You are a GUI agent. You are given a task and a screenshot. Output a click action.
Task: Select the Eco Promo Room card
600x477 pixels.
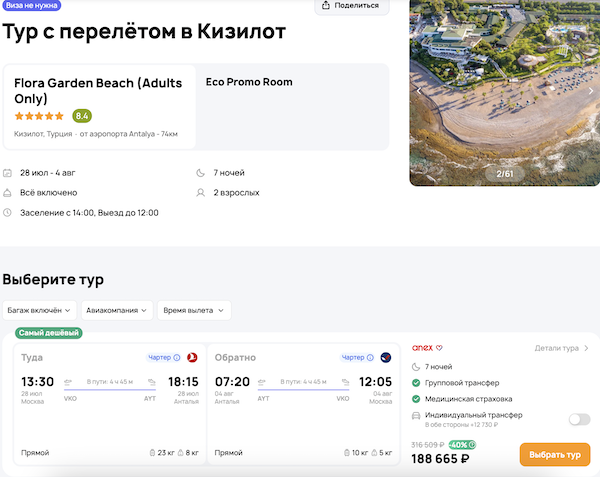[x=292, y=106]
